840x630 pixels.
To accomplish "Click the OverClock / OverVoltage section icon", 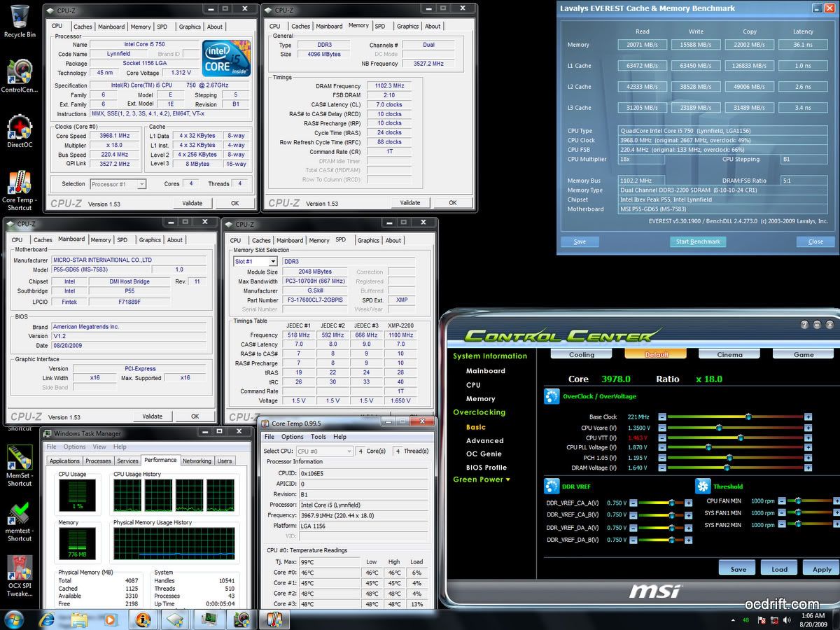I will click(x=552, y=397).
